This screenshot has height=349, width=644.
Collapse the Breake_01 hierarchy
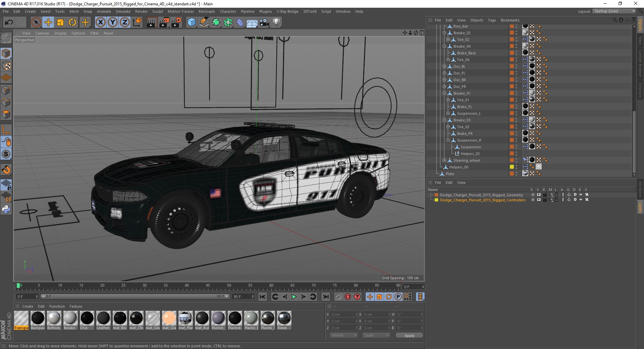[444, 93]
